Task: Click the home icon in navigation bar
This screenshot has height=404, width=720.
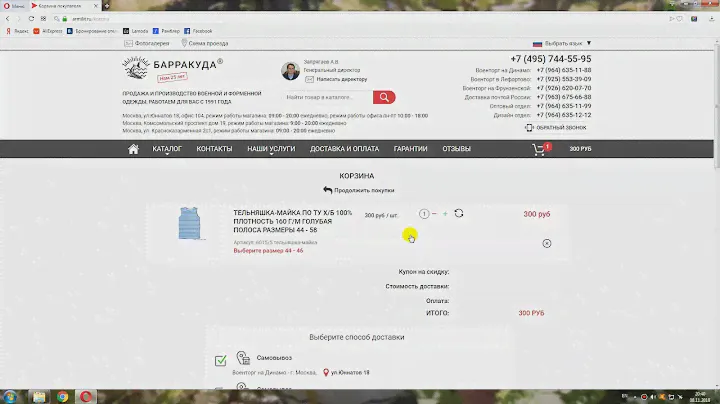Action: pyautogui.click(x=133, y=149)
